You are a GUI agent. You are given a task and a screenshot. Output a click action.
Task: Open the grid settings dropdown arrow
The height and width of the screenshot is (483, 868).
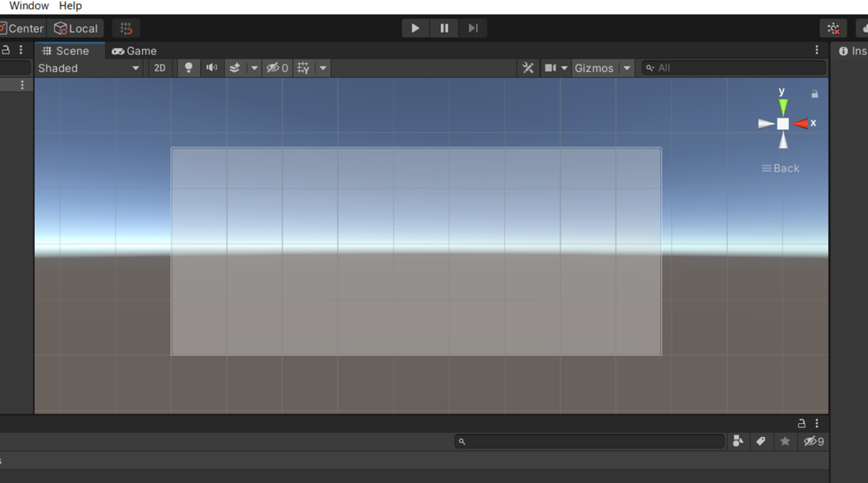tap(322, 68)
